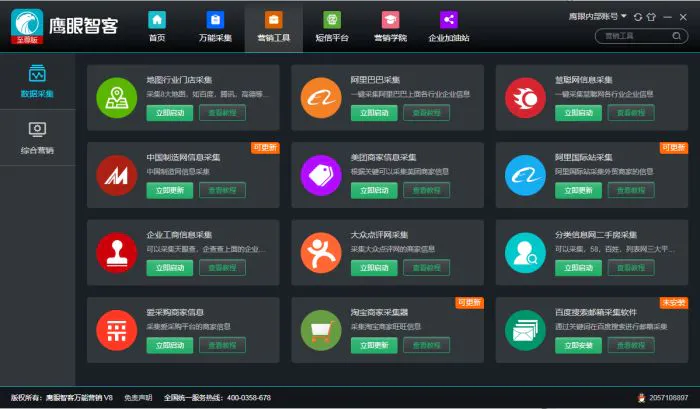700x409 pixels.
Task: Click the refresh icon beside the account name
Action: click(x=638, y=17)
